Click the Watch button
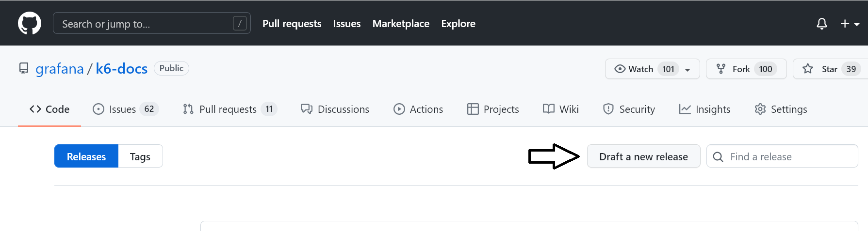 tap(652, 69)
